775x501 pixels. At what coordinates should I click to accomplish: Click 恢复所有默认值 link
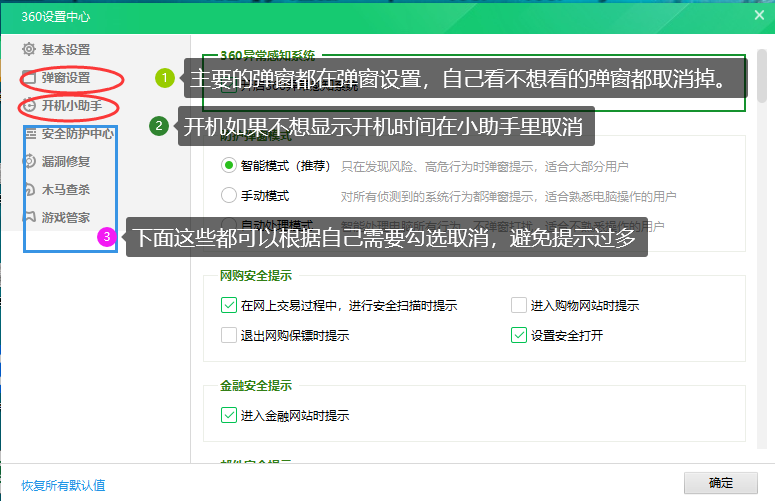pos(63,485)
